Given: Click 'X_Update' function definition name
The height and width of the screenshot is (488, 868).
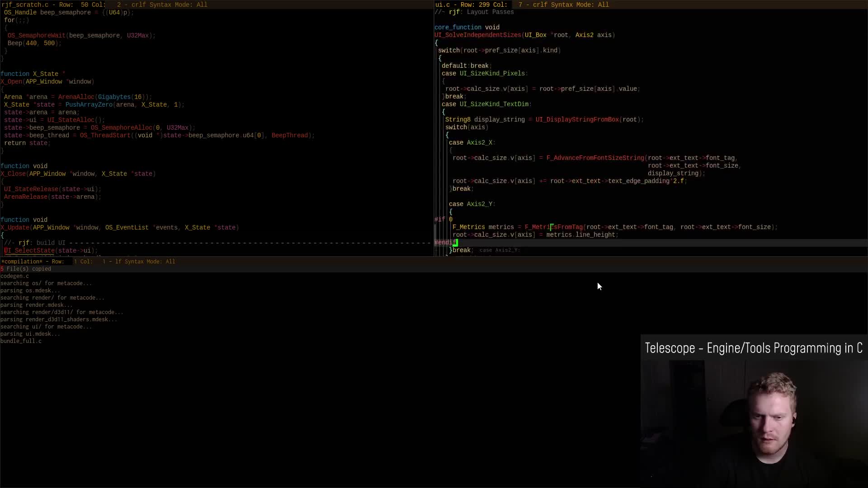Looking at the screenshot, I should [x=15, y=227].
